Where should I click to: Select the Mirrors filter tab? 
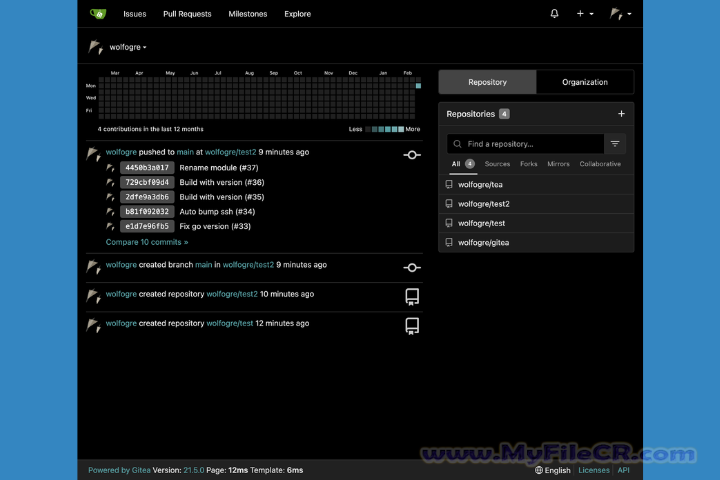pyautogui.click(x=558, y=164)
